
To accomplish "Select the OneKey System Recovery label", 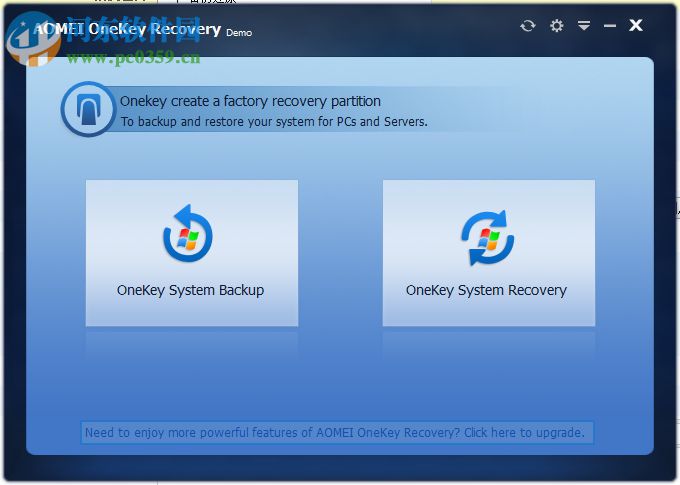I will [486, 290].
